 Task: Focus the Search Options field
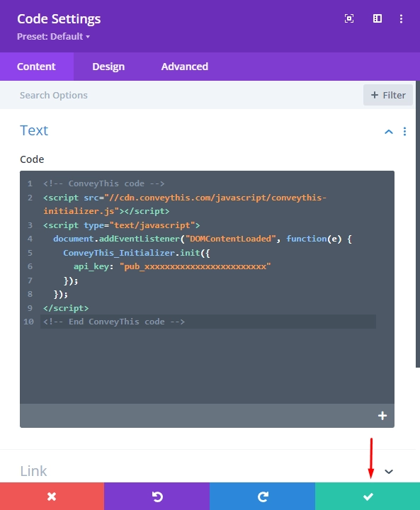(182, 95)
